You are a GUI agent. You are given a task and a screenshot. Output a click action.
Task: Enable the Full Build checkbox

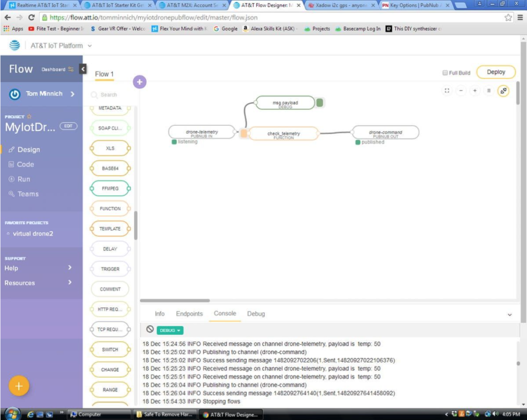pos(445,73)
